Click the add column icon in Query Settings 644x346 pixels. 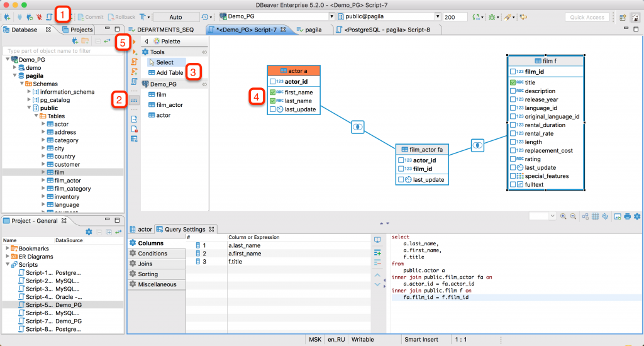tap(377, 253)
